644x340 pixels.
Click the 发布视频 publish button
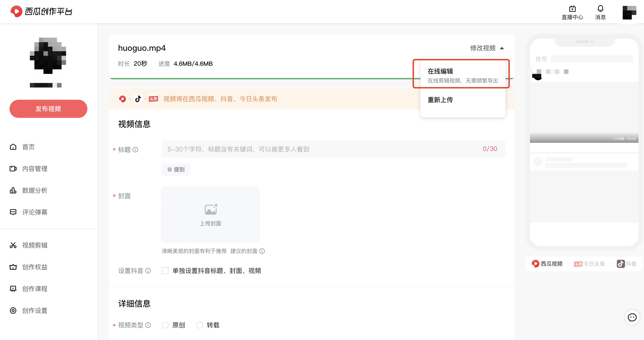click(48, 109)
